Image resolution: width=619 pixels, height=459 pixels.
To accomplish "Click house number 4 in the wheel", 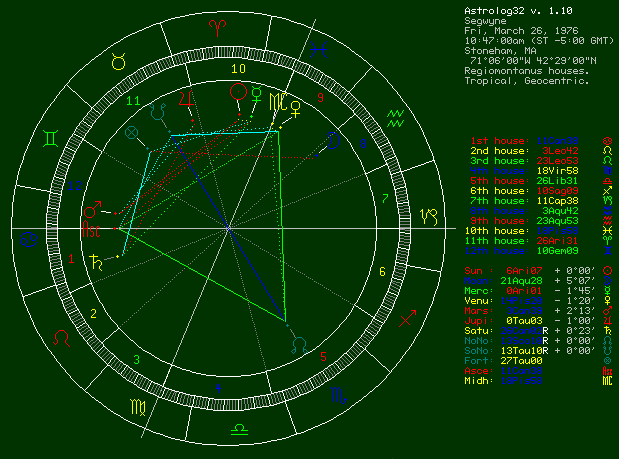I will (x=218, y=388).
